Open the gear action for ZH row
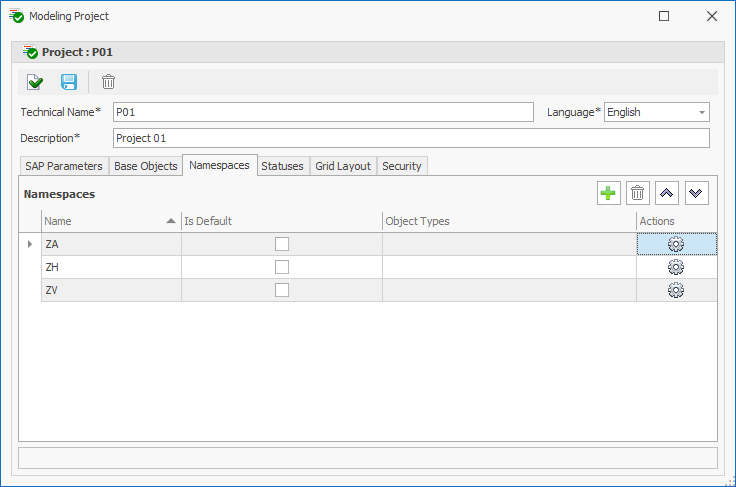This screenshot has height=487, width=736. coord(675,267)
